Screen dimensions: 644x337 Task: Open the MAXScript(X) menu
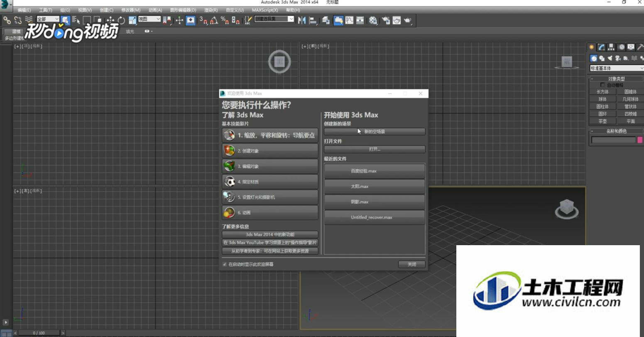click(265, 10)
